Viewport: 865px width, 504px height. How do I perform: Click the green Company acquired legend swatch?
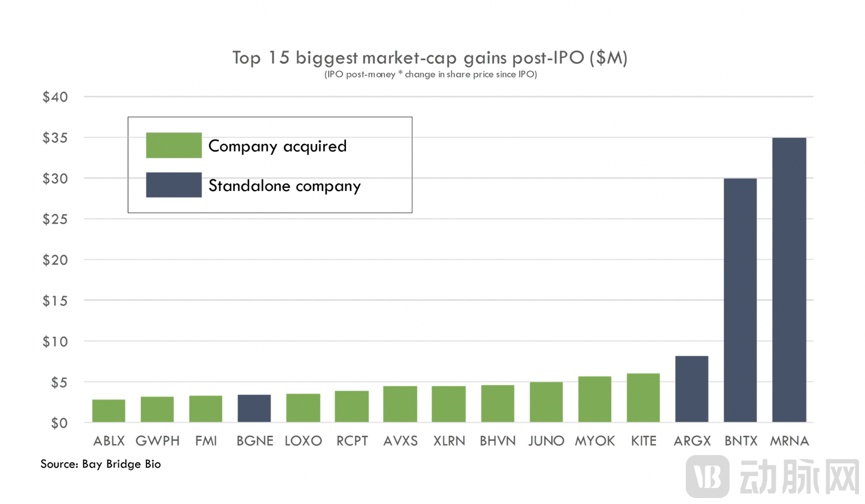174,145
